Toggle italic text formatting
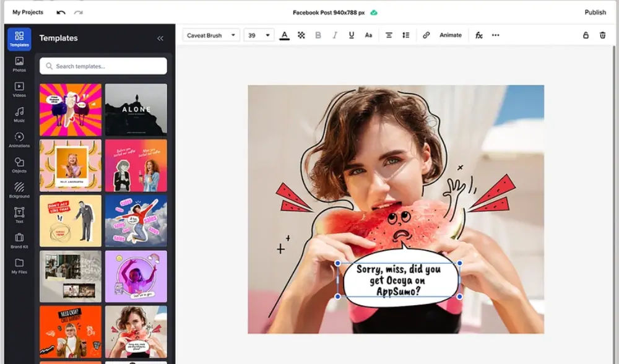Viewport: 619px width, 364px height. (x=335, y=35)
